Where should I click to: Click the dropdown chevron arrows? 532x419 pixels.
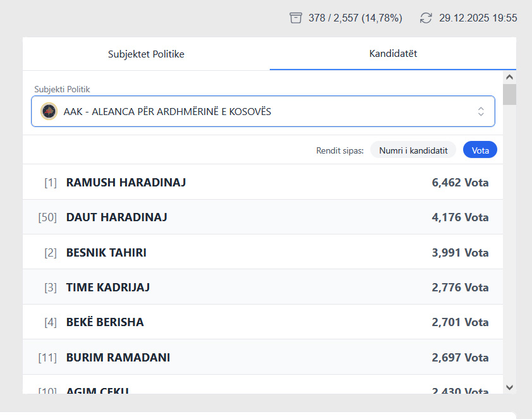point(481,111)
